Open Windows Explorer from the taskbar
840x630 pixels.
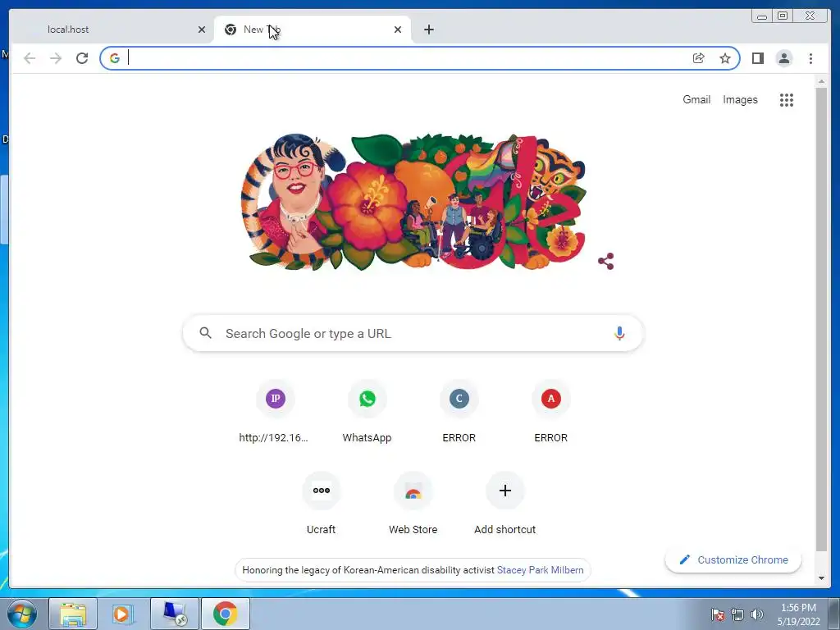click(73, 614)
